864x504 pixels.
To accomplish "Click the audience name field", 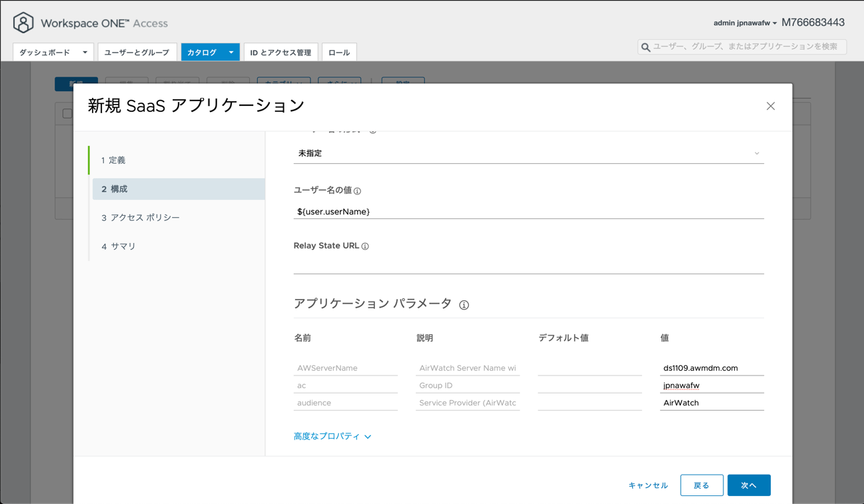I will pyautogui.click(x=346, y=403).
